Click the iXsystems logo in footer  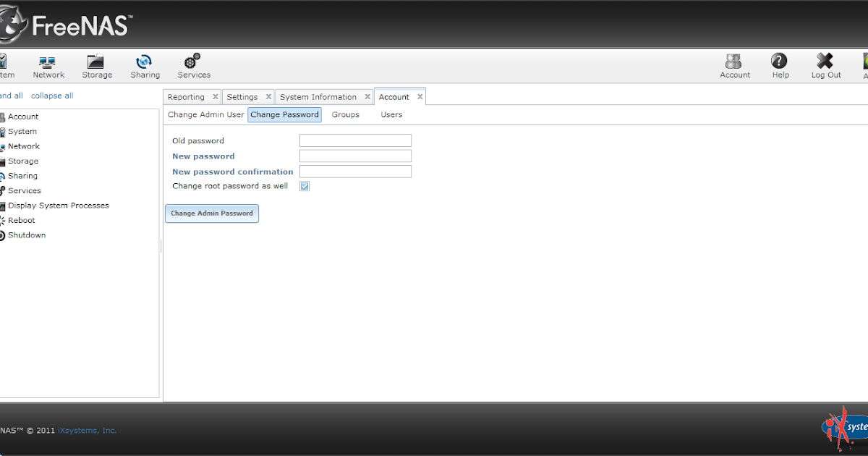845,427
